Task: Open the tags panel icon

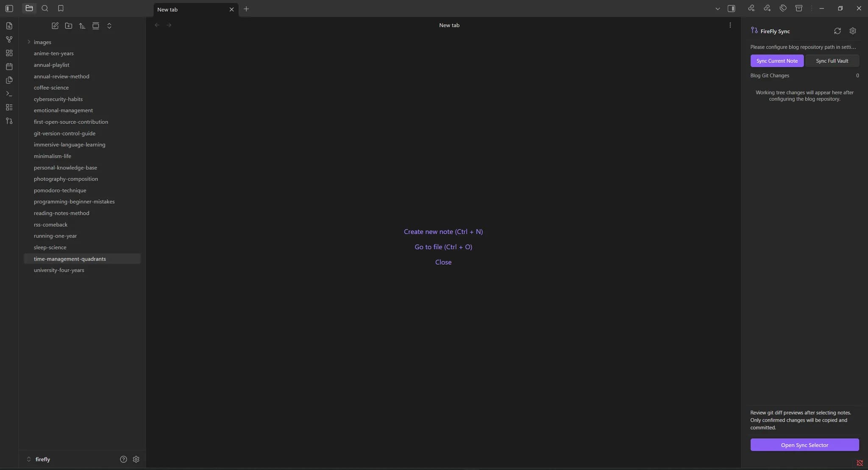Action: [x=783, y=8]
